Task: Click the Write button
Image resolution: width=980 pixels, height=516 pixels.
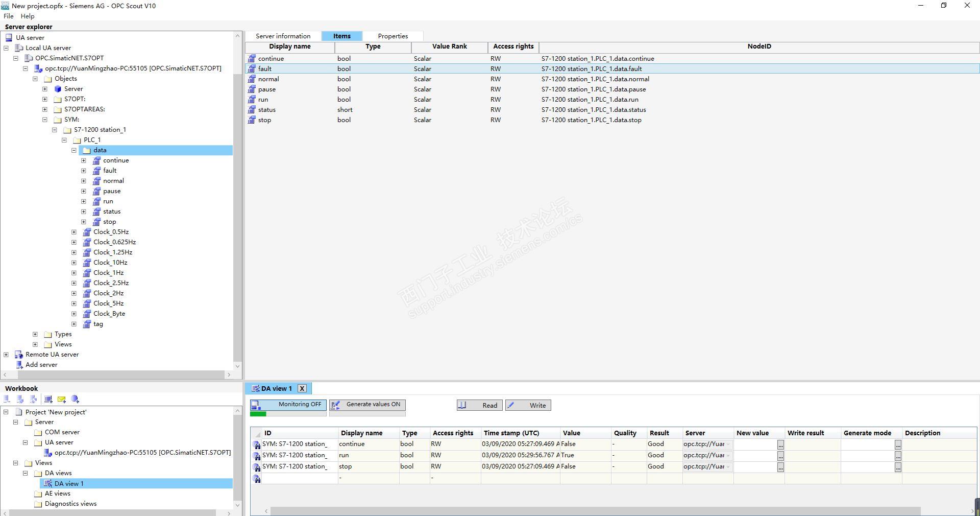Action: point(528,405)
